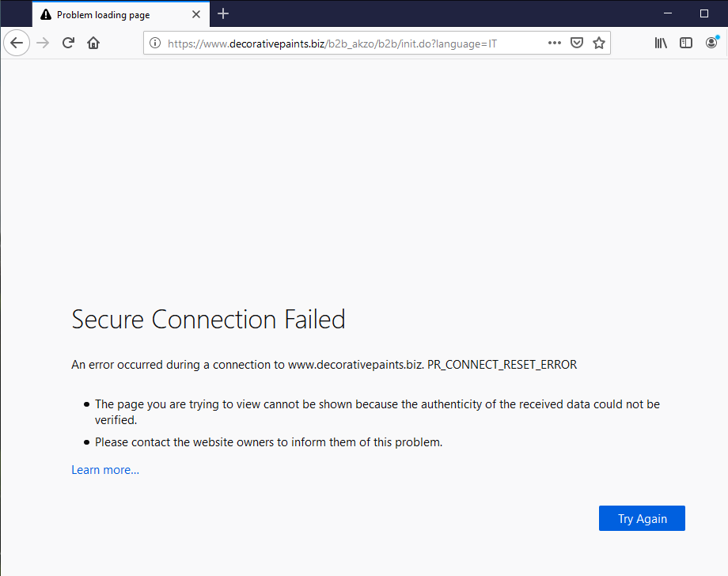Follow the Learn more link
This screenshot has width=728, height=576.
[x=104, y=469]
